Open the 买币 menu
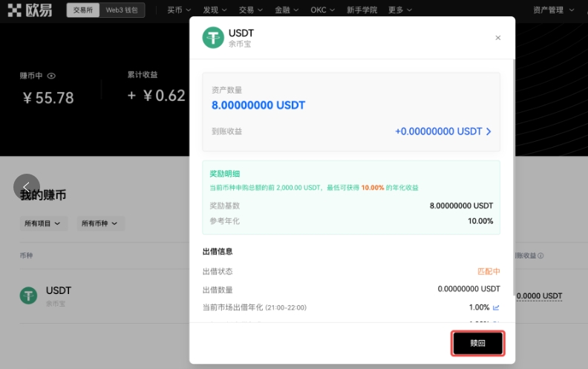Screen dimensions: 588x369 pos(179,10)
